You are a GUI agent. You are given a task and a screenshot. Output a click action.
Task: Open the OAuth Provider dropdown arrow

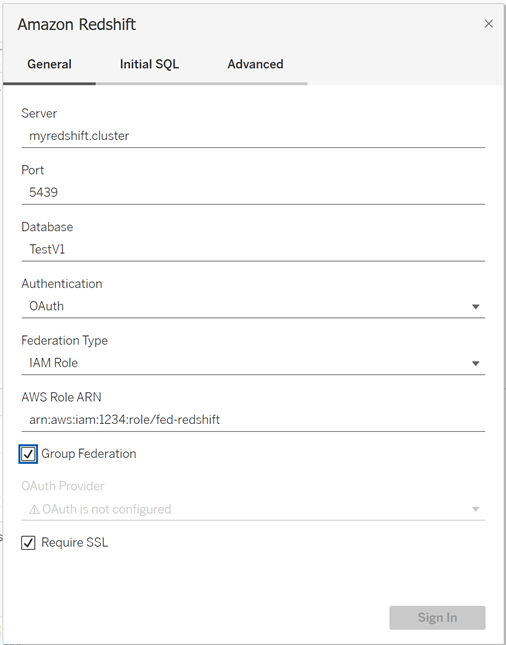(476, 509)
